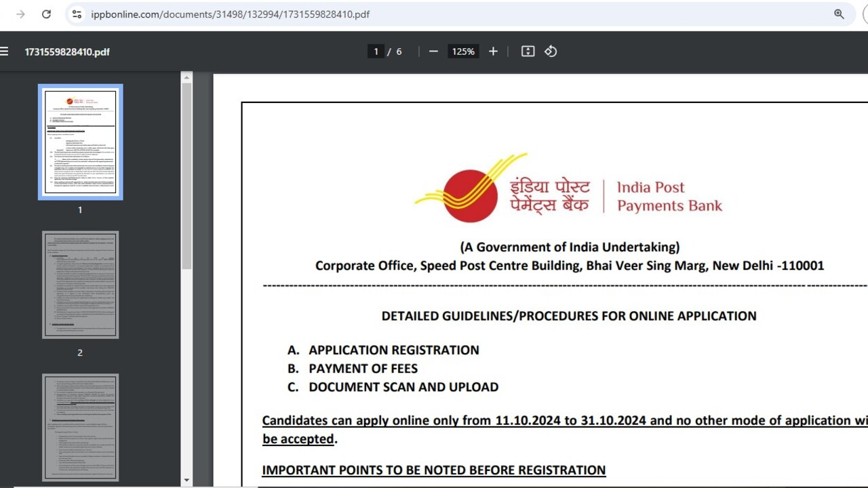
Task: Click the browser forward arrow
Action: pos(20,14)
